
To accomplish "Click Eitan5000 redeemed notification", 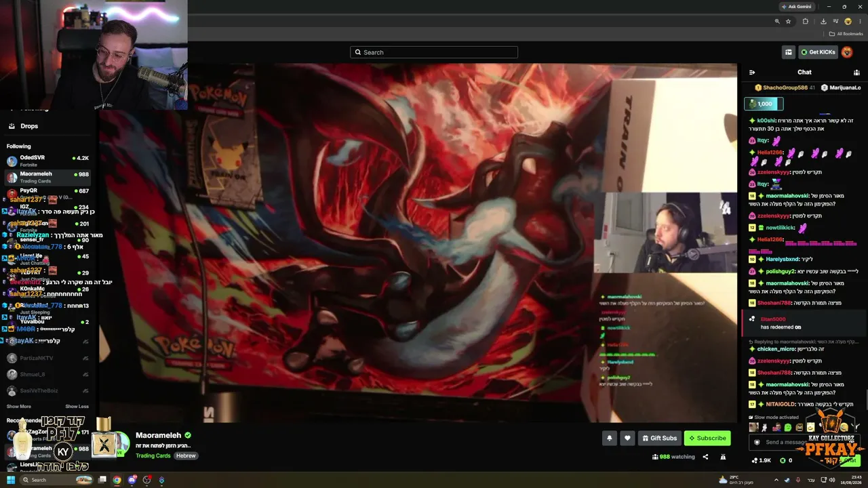I will 804,323.
